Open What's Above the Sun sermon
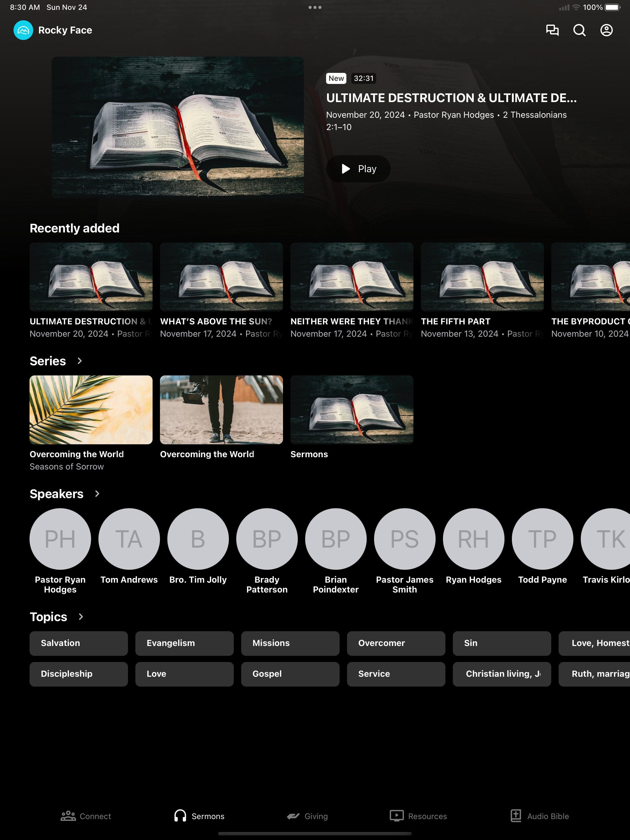The width and height of the screenshot is (630, 840). pos(221,291)
